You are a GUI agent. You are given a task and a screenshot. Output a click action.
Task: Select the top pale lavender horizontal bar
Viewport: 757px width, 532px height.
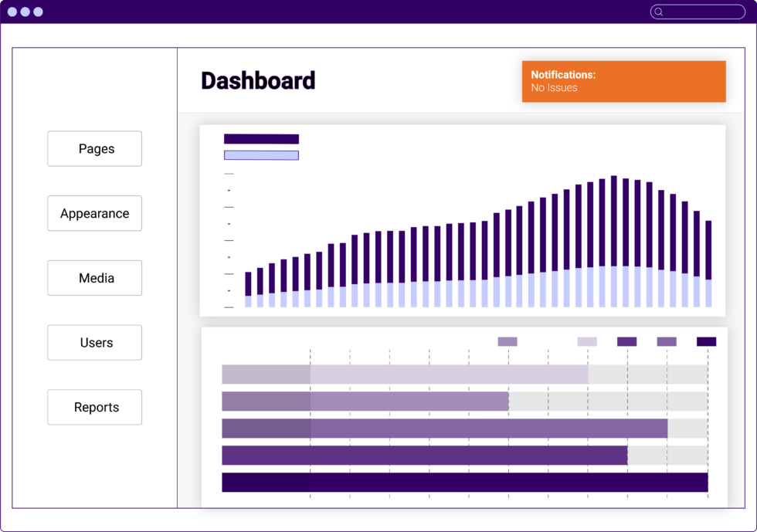coord(405,374)
